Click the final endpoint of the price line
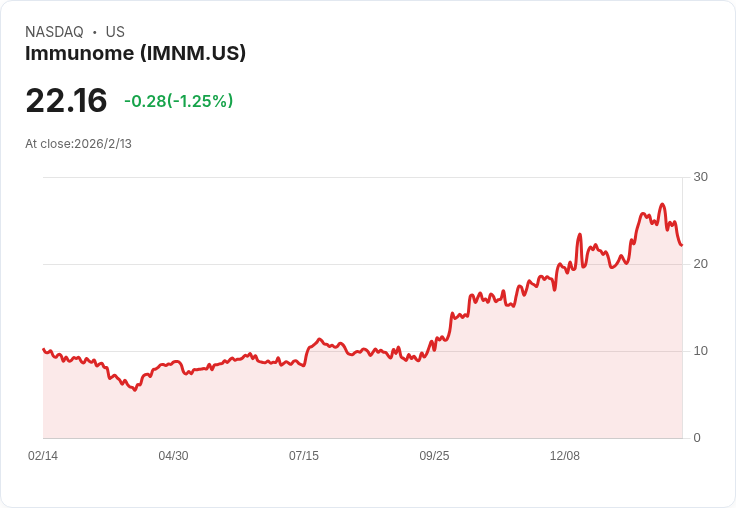Image resolution: width=736 pixels, height=508 pixels. 681,245
